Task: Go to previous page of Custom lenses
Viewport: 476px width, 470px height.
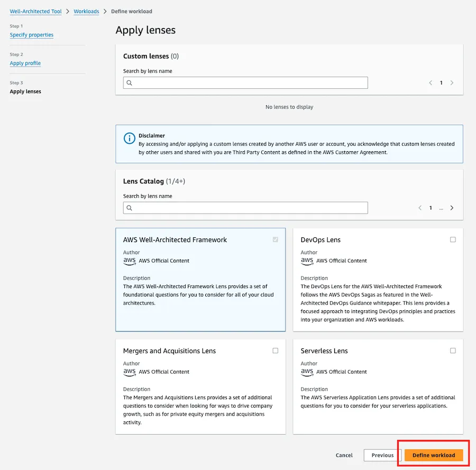Action: (x=431, y=83)
